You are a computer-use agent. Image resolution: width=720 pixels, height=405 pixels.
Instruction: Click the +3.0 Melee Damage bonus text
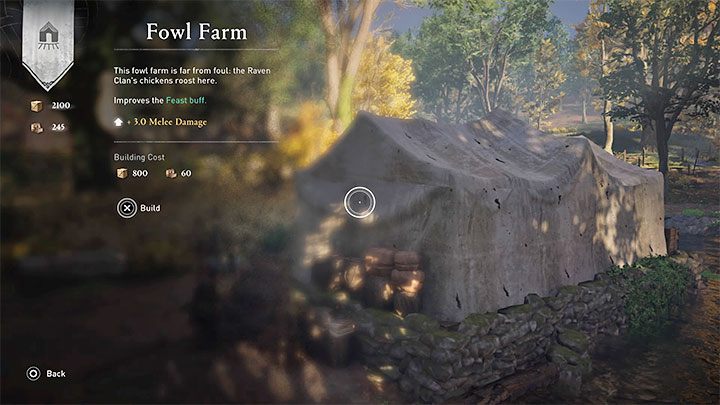coord(167,122)
